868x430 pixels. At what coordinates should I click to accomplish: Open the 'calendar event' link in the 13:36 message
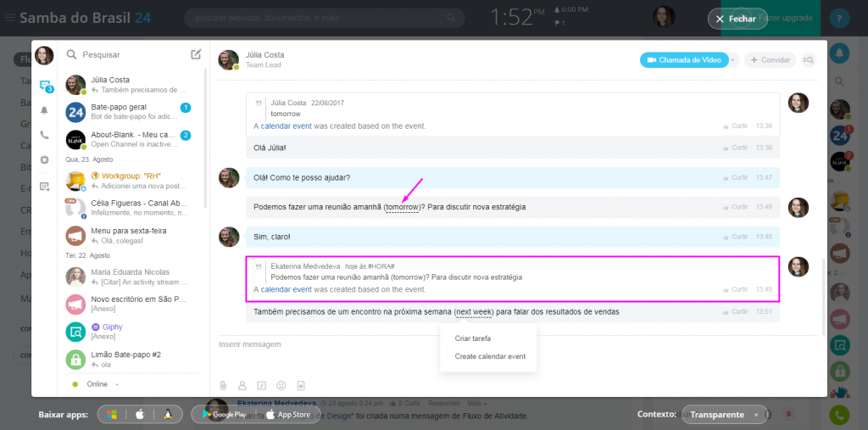click(x=287, y=126)
